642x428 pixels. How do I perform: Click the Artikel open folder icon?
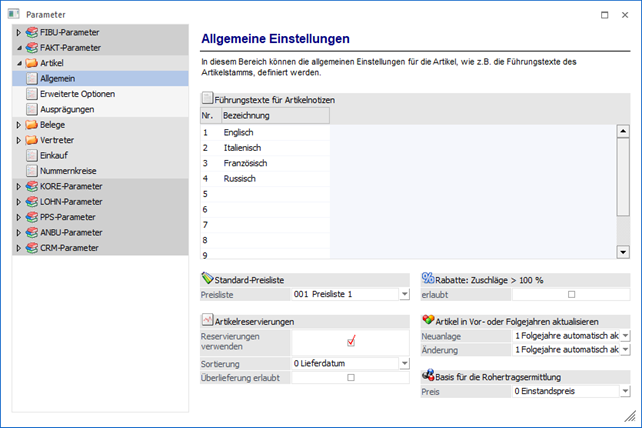(31, 63)
